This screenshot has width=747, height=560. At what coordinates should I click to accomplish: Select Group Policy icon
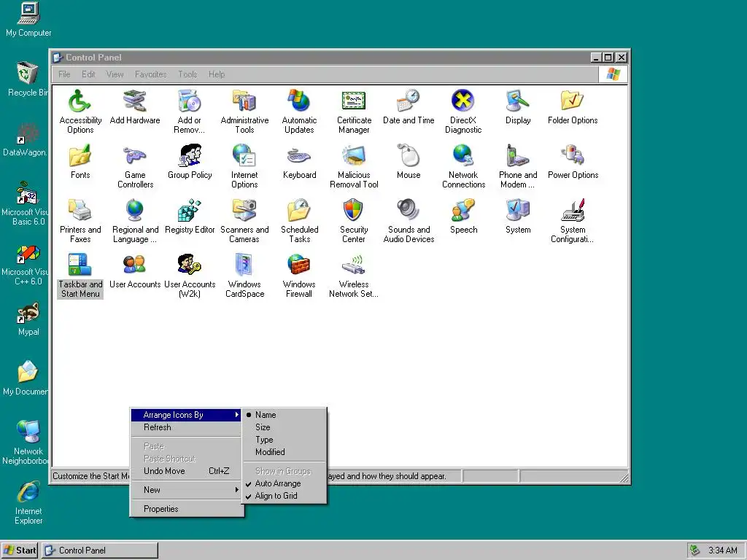click(x=190, y=156)
